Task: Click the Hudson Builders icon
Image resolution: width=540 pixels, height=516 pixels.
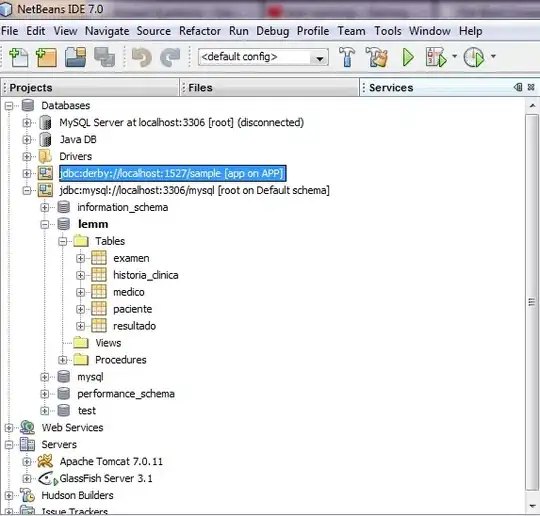Action: (x=28, y=495)
